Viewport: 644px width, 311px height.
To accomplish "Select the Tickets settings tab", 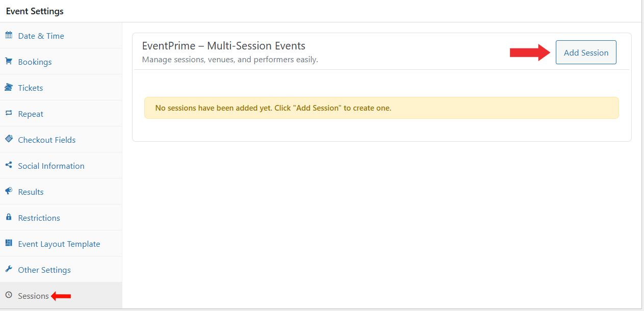I will 31,88.
